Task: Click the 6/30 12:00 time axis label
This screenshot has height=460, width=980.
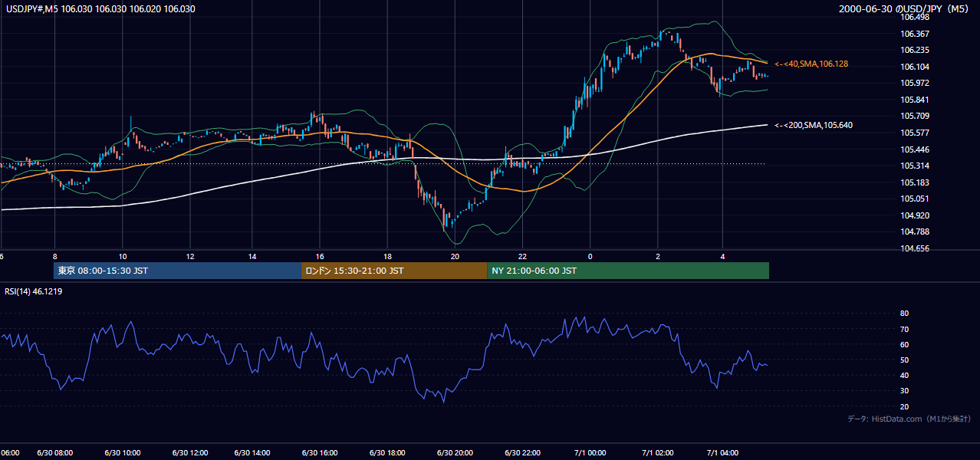Action: coord(189,453)
